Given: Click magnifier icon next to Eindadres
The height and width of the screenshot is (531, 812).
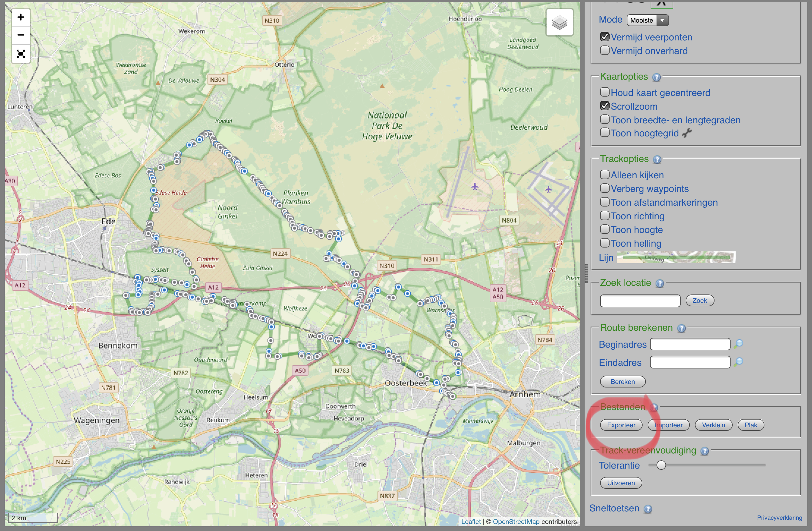Looking at the screenshot, I should click(738, 362).
